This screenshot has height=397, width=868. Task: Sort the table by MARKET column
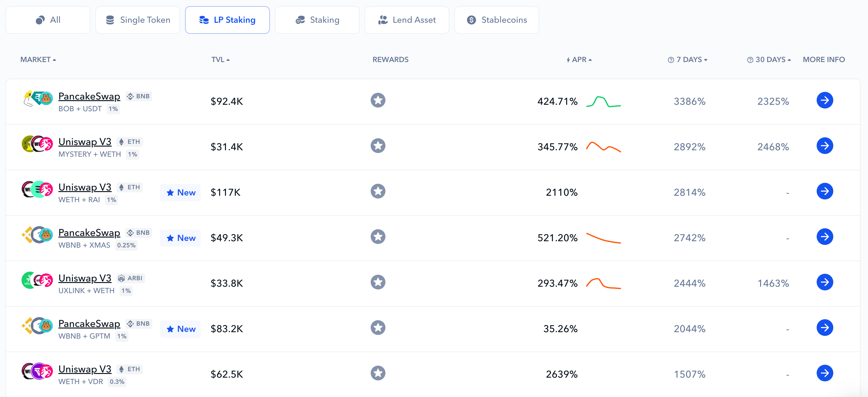38,60
